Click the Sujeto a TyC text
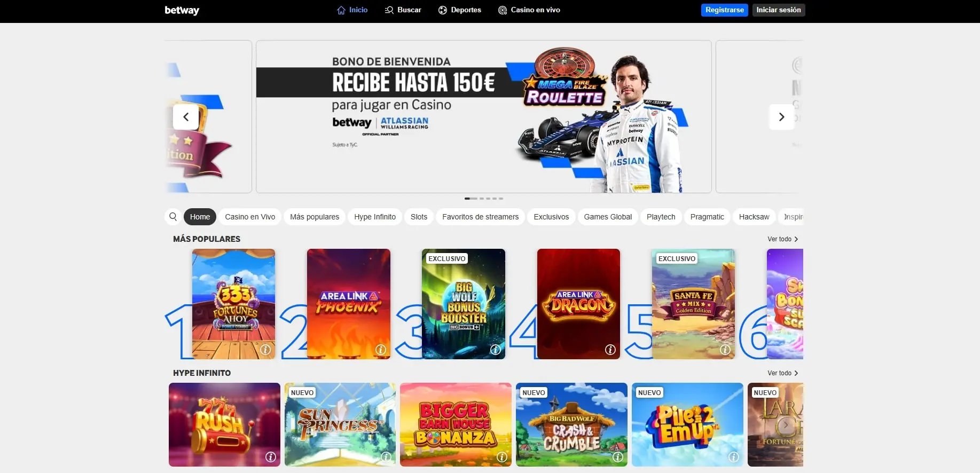 point(344,145)
